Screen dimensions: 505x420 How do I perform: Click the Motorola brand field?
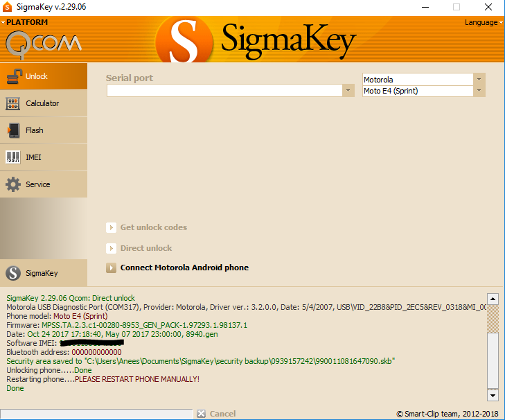pyautogui.click(x=418, y=79)
